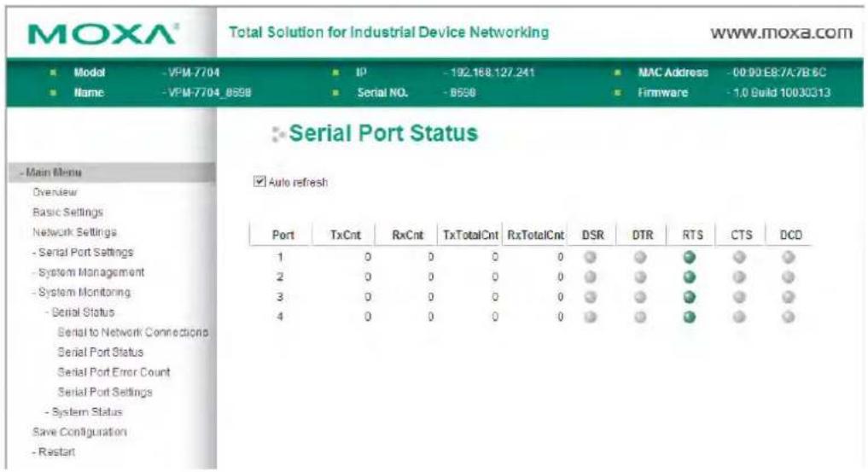Click the RTS column header
Viewport: 868px width, 472px height.
[692, 235]
